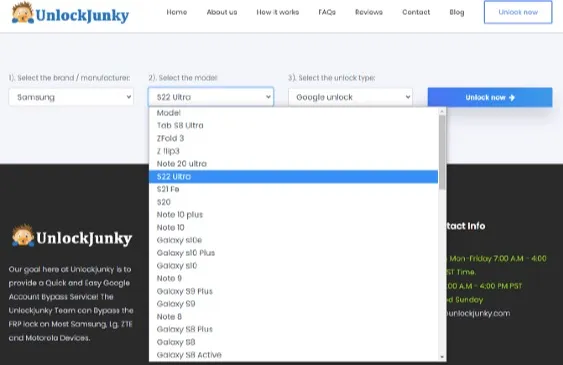The height and width of the screenshot is (365, 563).
Task: Click scrollbar down arrow in model list
Action: pyautogui.click(x=442, y=357)
